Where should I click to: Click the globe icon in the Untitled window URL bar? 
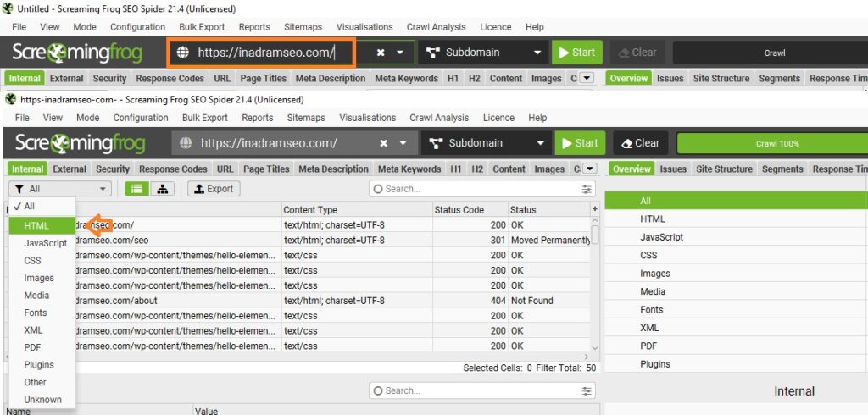[x=183, y=53]
